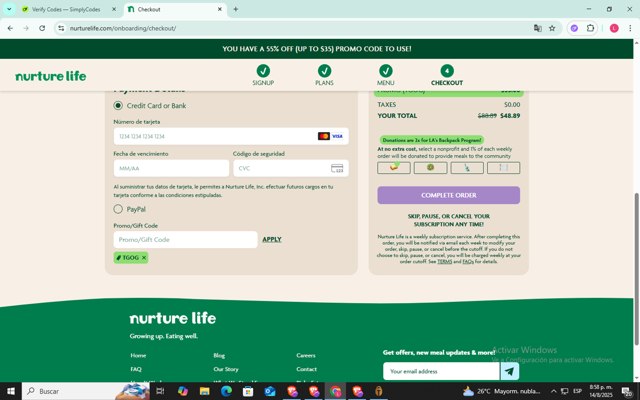Viewport: 640px width, 400px height.
Task: Open the Chrome profile avatar
Action: [x=614, y=28]
